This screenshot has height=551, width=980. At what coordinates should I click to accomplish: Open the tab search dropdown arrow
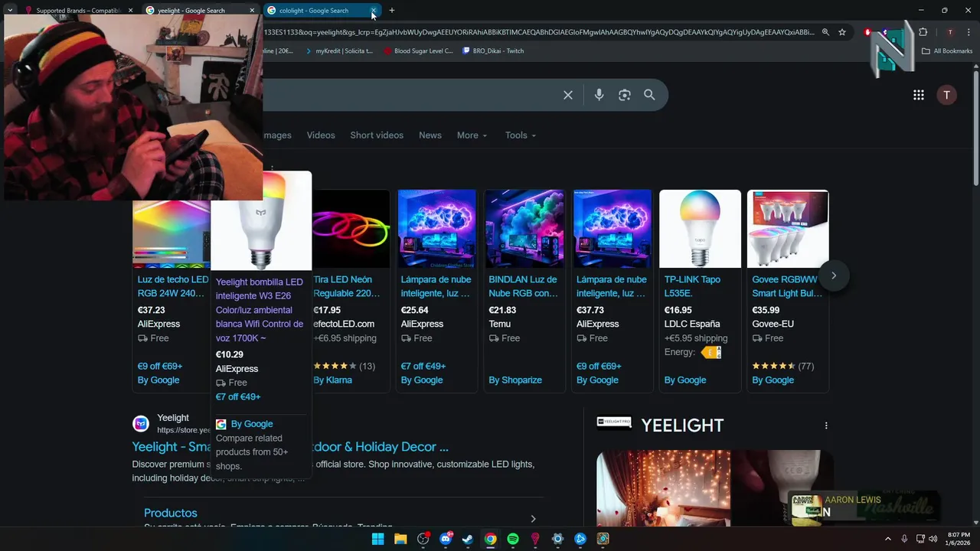10,11
